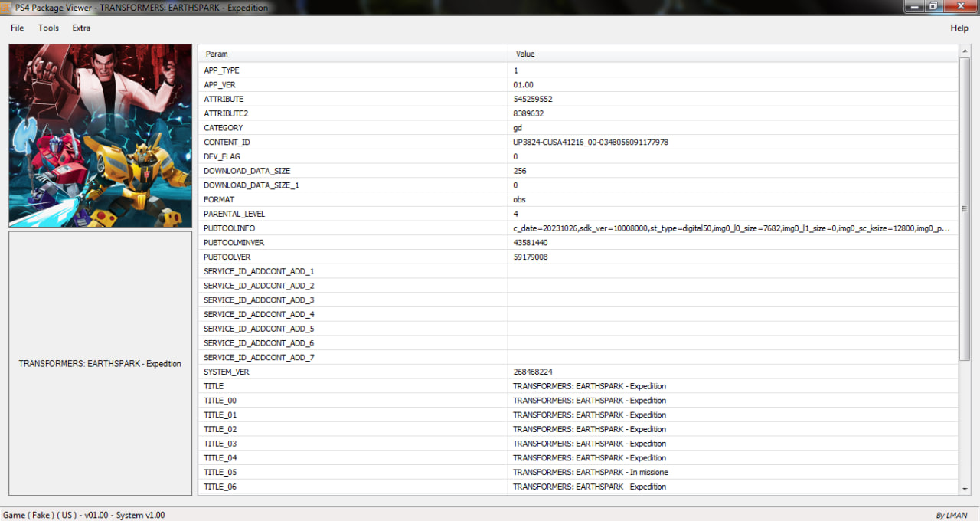This screenshot has height=521, width=980.
Task: Click the download size value 256
Action: pos(520,171)
